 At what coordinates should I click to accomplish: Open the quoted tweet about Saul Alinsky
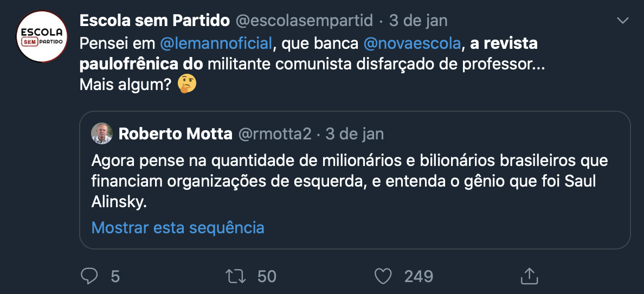tap(350, 182)
